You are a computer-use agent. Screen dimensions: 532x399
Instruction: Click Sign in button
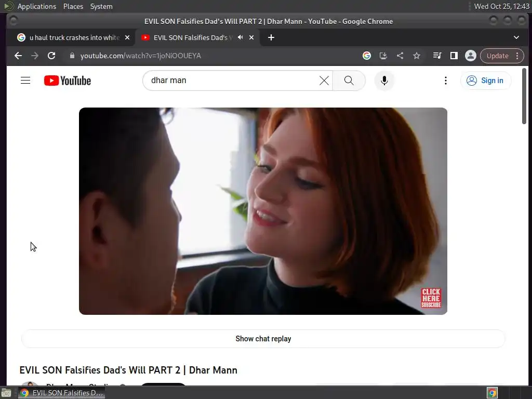[x=485, y=81]
